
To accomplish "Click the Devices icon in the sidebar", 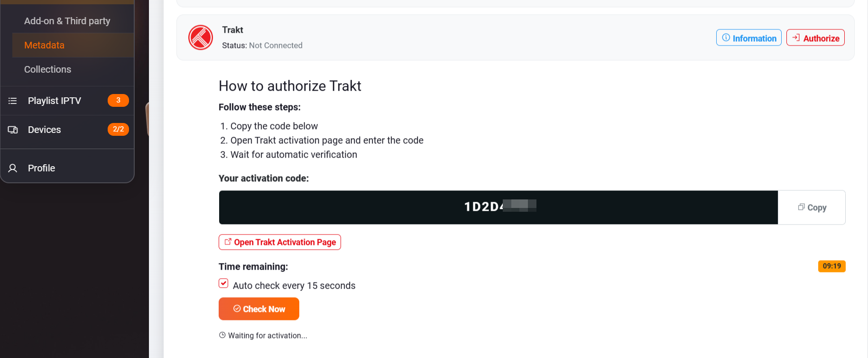I will [12, 129].
